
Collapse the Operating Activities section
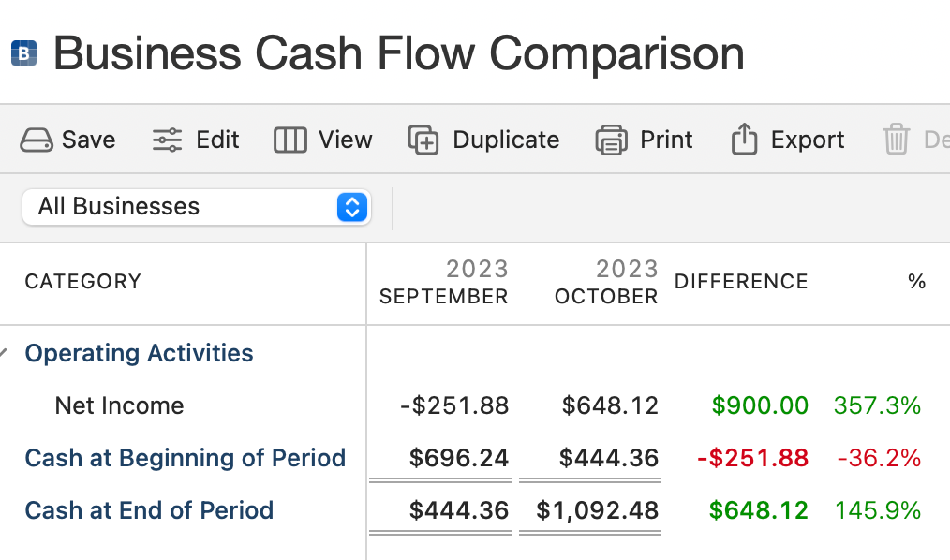[x=5, y=353]
